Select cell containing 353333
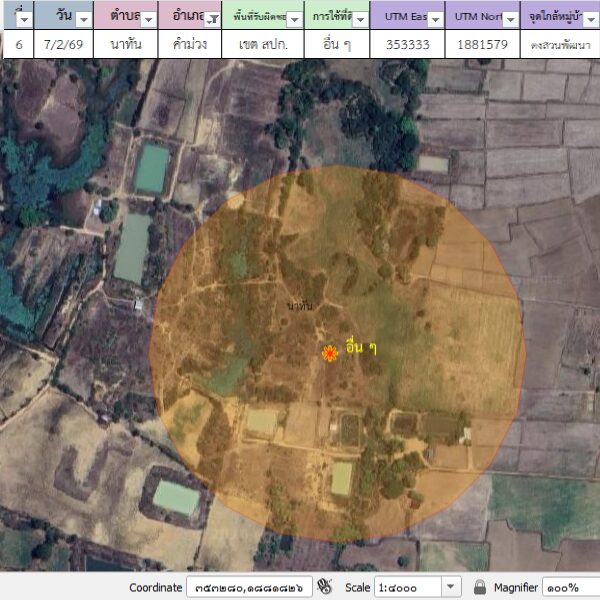 pos(406,44)
